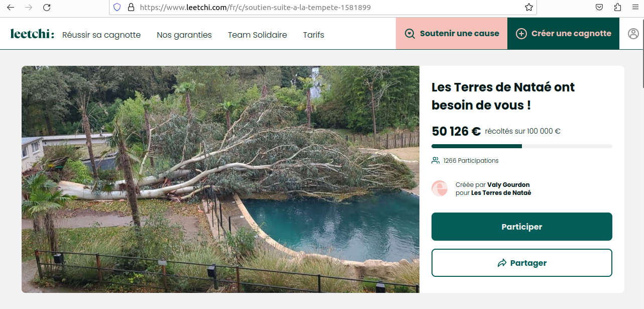Open the fallen tree campaign photo

(x=221, y=179)
